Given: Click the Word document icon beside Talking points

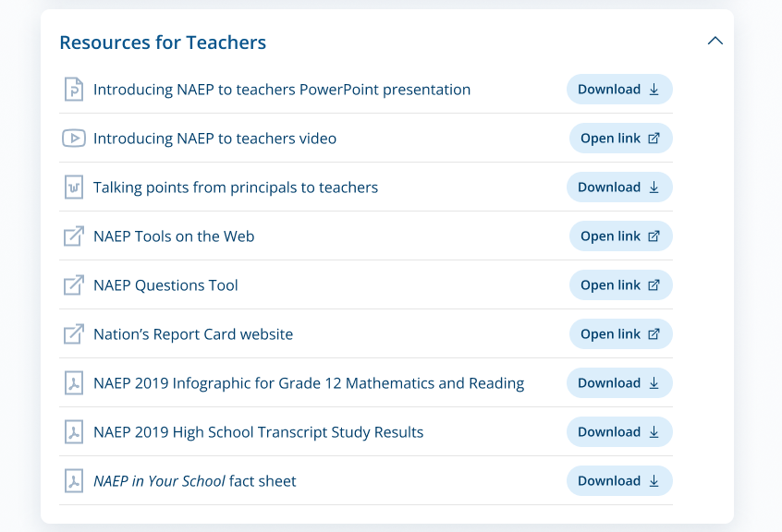Looking at the screenshot, I should (x=73, y=187).
